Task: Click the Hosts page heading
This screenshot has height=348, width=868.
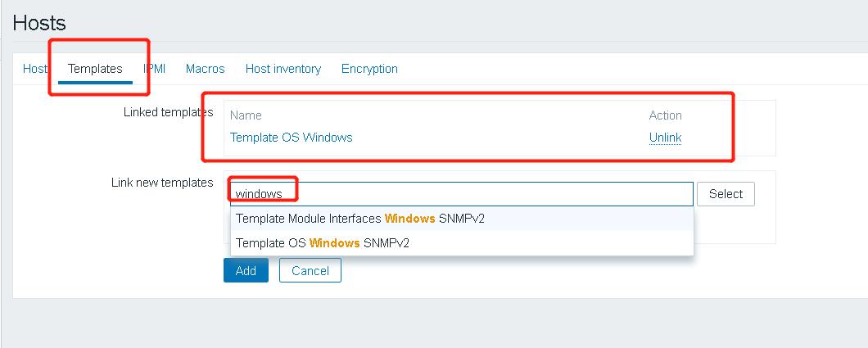Action: pyautogui.click(x=39, y=23)
